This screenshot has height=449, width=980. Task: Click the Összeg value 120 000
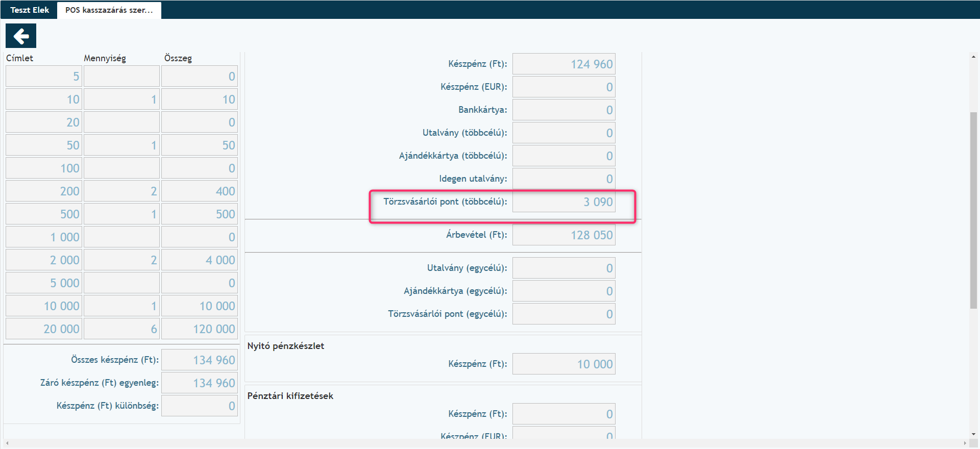point(200,329)
